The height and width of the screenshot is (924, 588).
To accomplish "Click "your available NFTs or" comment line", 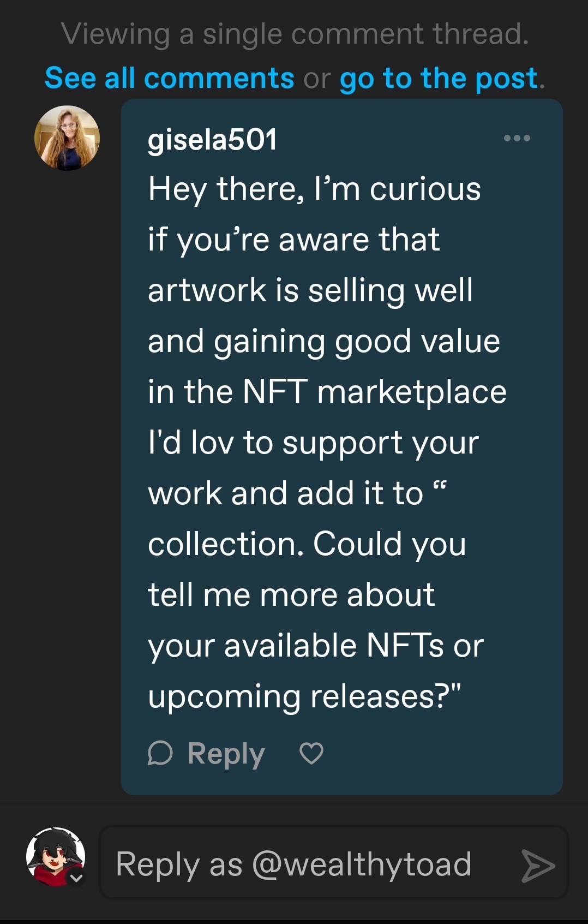I will coord(315,646).
